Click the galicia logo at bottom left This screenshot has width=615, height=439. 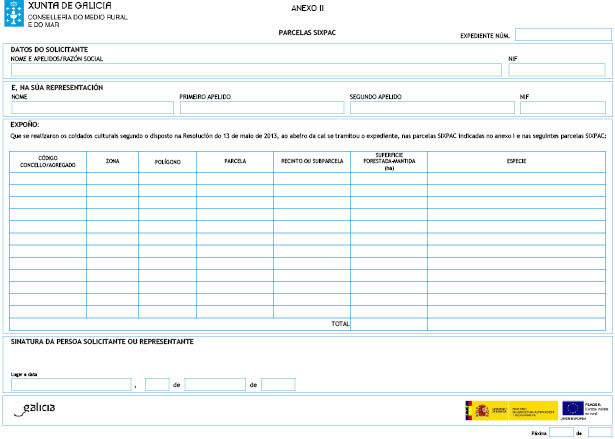tap(36, 408)
